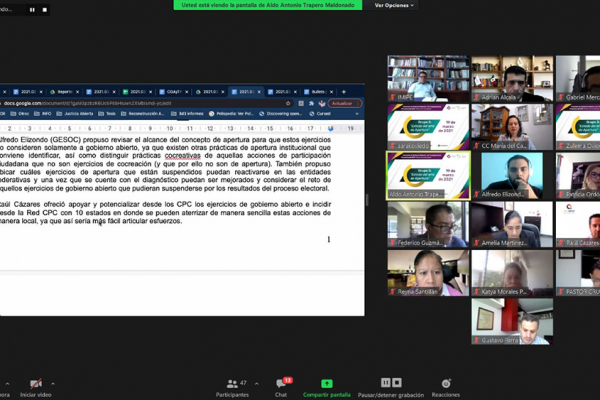Open the 3d3 informes bookmarks folder
Image resolution: width=600 pixels, height=400 pixels.
188,114
